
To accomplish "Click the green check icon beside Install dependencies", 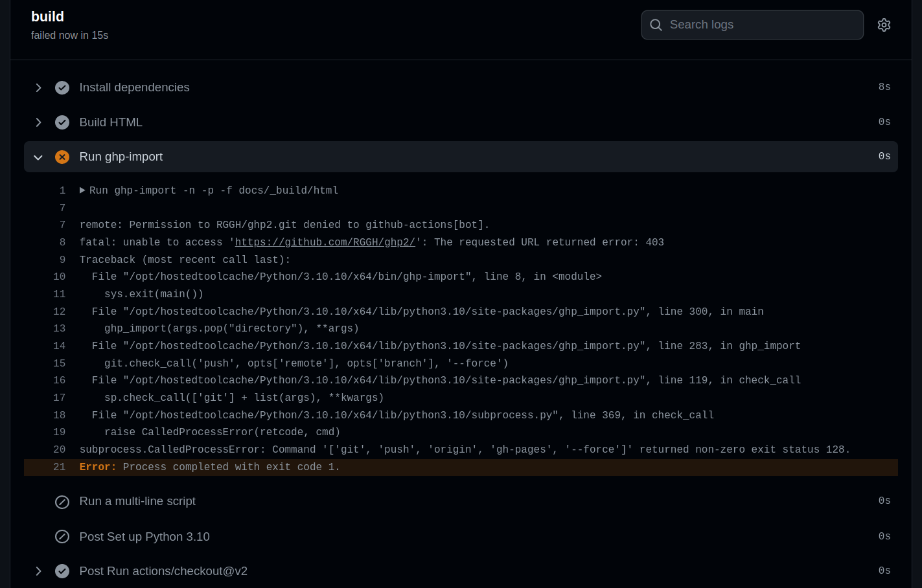I will (x=62, y=87).
